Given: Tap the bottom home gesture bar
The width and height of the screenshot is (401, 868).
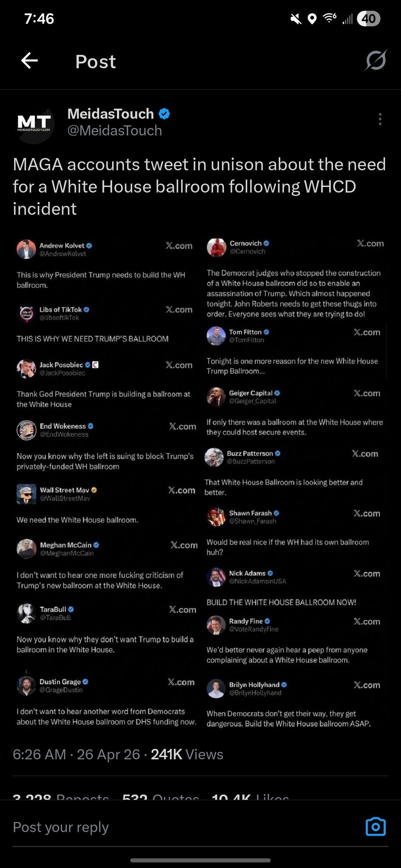Looking at the screenshot, I should pos(200,860).
